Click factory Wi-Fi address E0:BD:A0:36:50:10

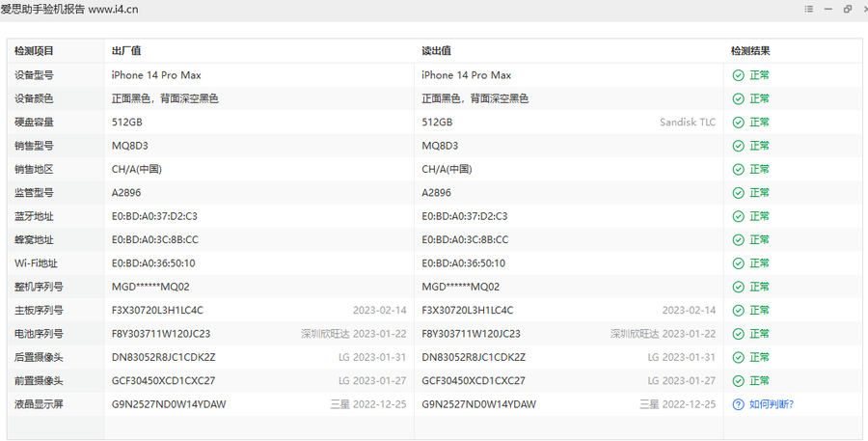pos(153,263)
